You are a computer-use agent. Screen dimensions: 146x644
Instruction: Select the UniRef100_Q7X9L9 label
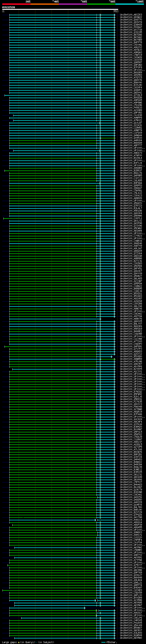[x=131, y=95]
